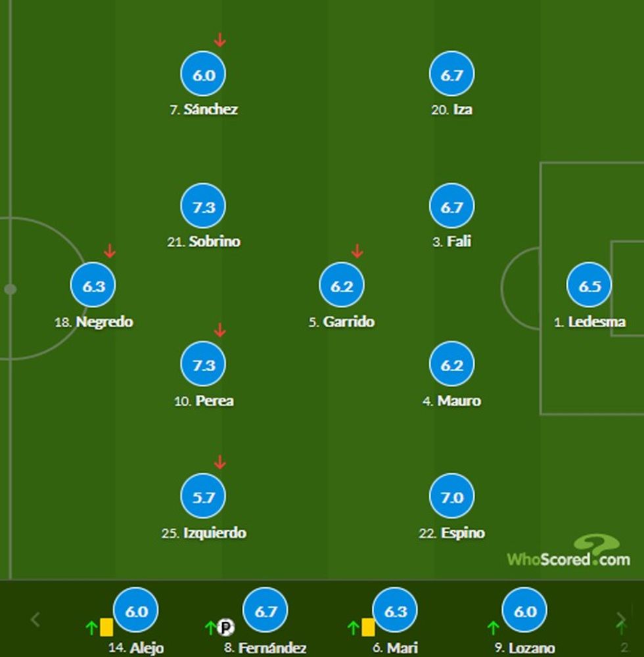The width and height of the screenshot is (644, 657).
Task: Open Espino's 7.0 rating badge
Action: [x=451, y=497]
